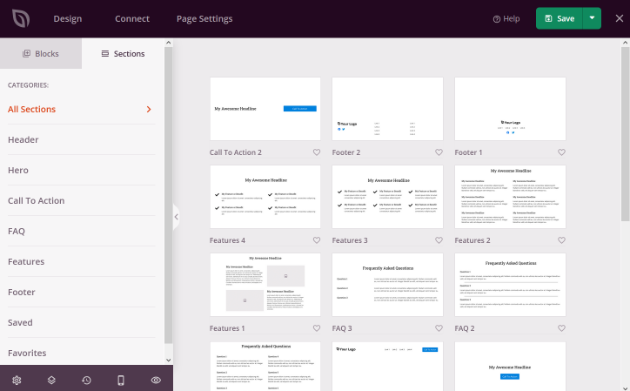Viewport: 630px width, 391px height.
Task: Insert the Footer 1 thumbnail
Action: pos(510,109)
